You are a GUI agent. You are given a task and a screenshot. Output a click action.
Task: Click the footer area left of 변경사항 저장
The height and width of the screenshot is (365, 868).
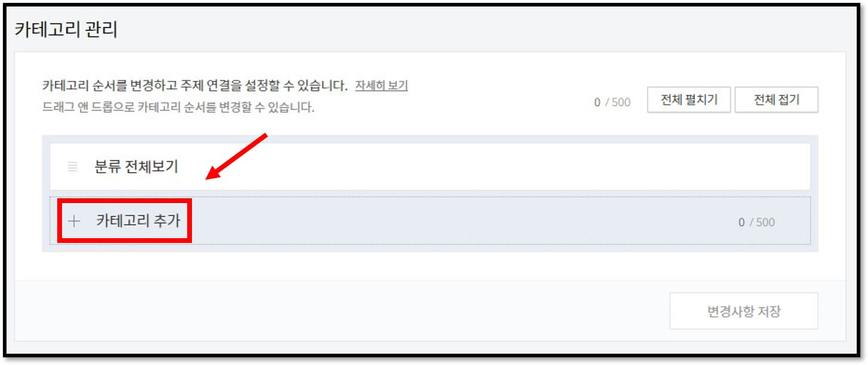[340, 311]
